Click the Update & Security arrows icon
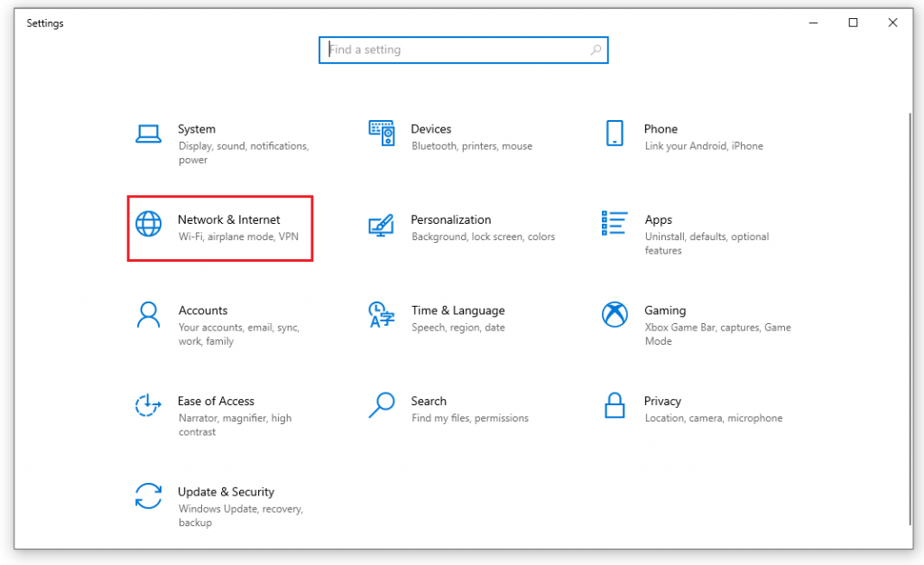Screen dimensions: 924x565 point(148,496)
